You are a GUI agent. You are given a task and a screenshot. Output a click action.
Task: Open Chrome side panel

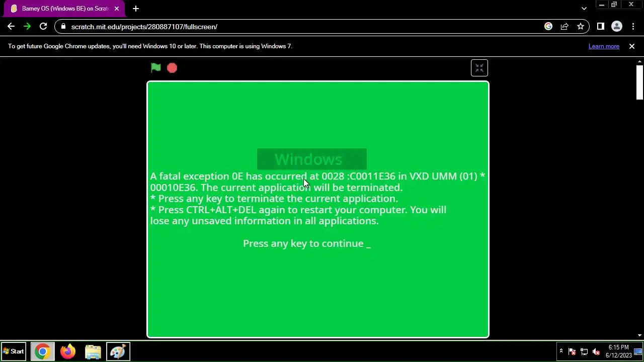click(601, 27)
